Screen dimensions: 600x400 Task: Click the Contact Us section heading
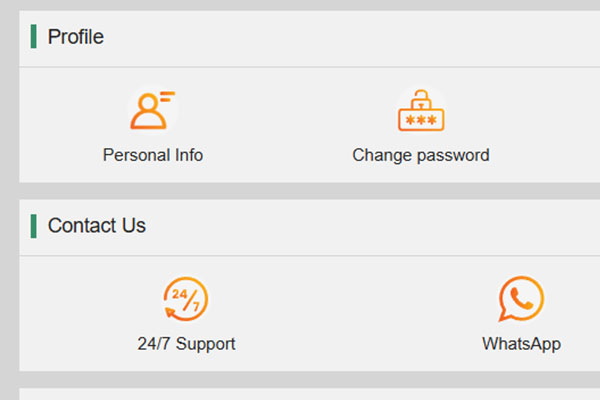[97, 226]
